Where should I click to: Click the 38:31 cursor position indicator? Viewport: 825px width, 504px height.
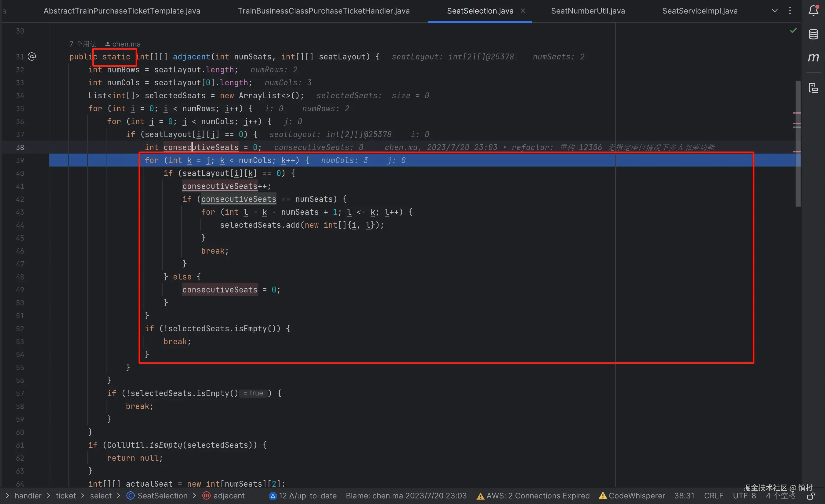[684, 496]
